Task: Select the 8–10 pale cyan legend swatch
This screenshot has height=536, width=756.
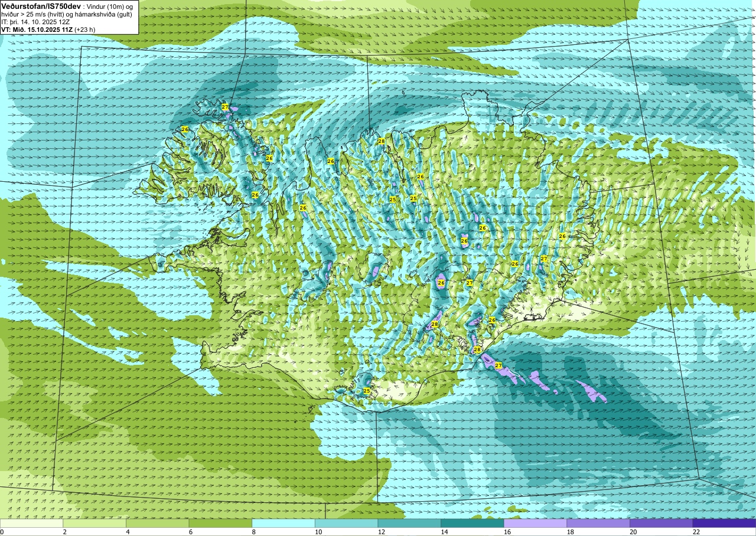Action: pos(283,523)
